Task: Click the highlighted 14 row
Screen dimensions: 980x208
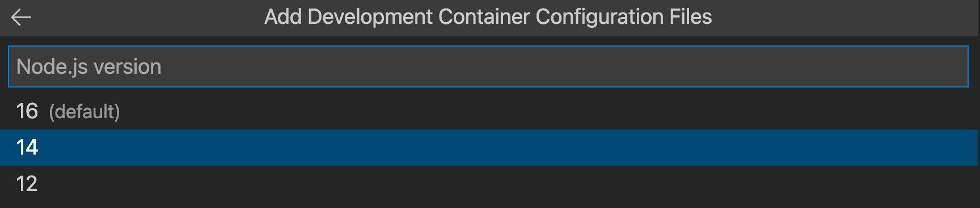Action: tap(490, 148)
